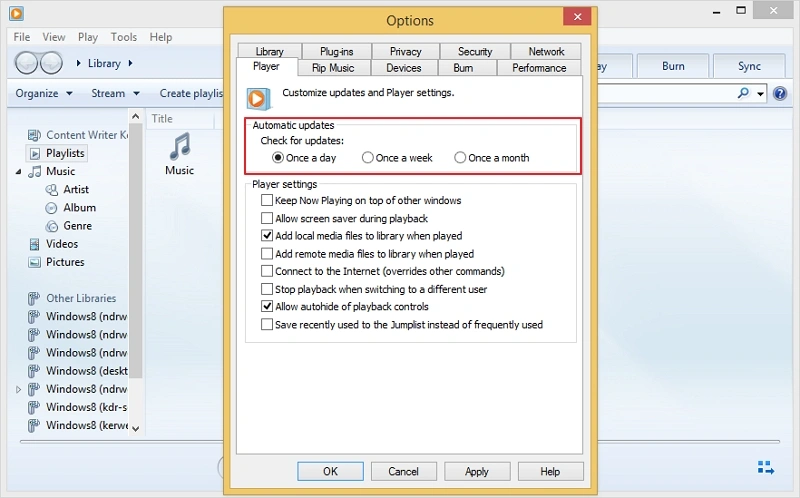Select the Once a week radio button
The width and height of the screenshot is (800, 498).
point(367,158)
